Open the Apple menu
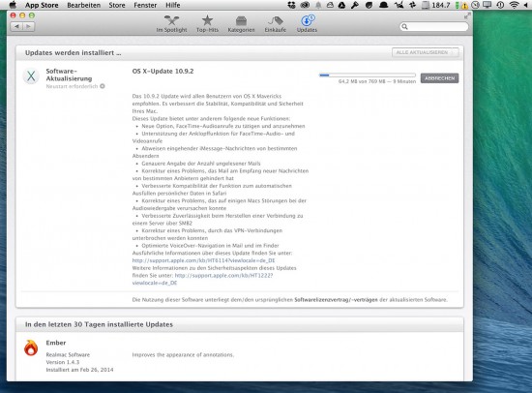Viewport: 532px width, 393px height. (x=13, y=5)
